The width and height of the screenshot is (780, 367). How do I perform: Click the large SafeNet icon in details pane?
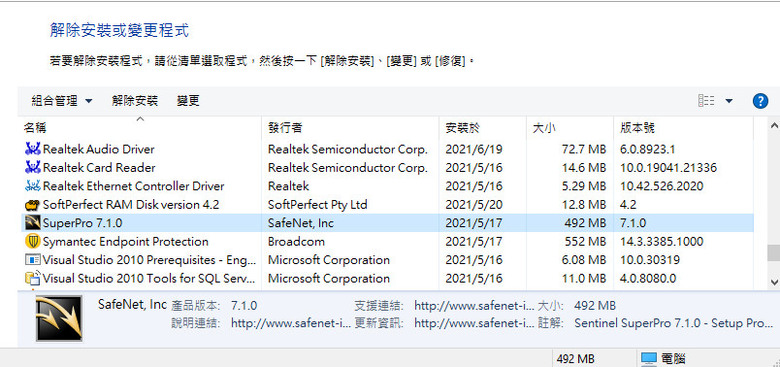[59, 319]
